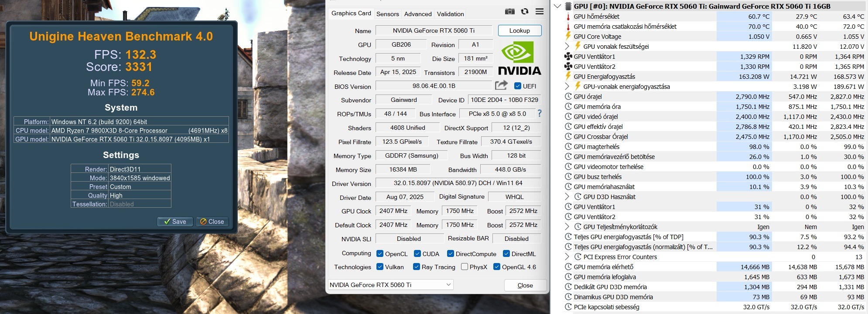This screenshot has height=314, width=868.
Task: Switch to the Validation tab
Action: pyautogui.click(x=451, y=14)
